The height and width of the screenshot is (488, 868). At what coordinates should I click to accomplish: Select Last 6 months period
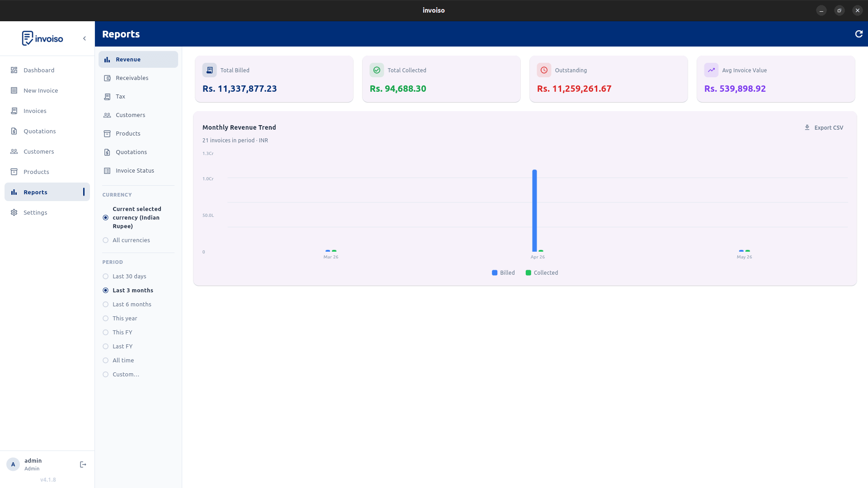click(x=105, y=305)
